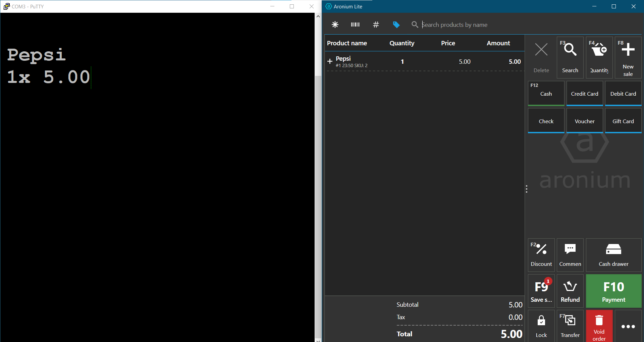Click the red Void order button
Image resolution: width=644 pixels, height=342 pixels.
click(x=599, y=326)
